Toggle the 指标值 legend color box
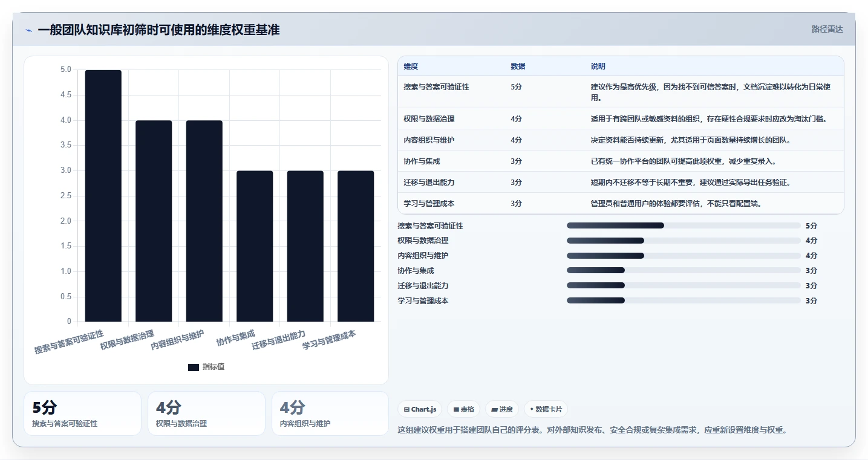 tap(194, 367)
